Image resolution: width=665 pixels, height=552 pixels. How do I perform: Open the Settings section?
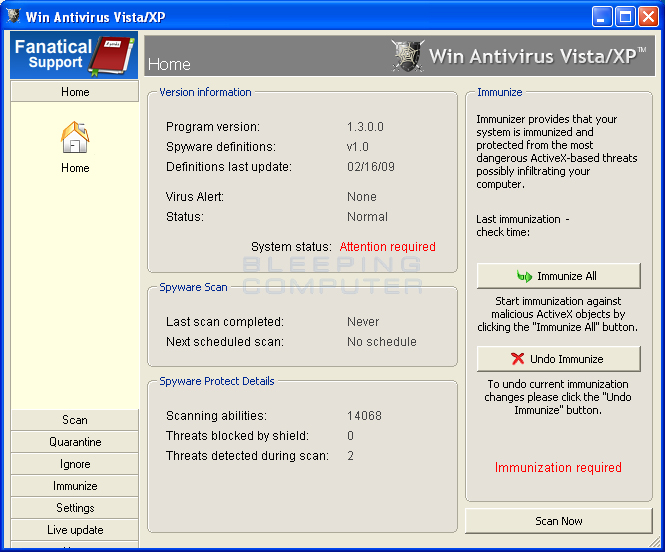point(75,508)
